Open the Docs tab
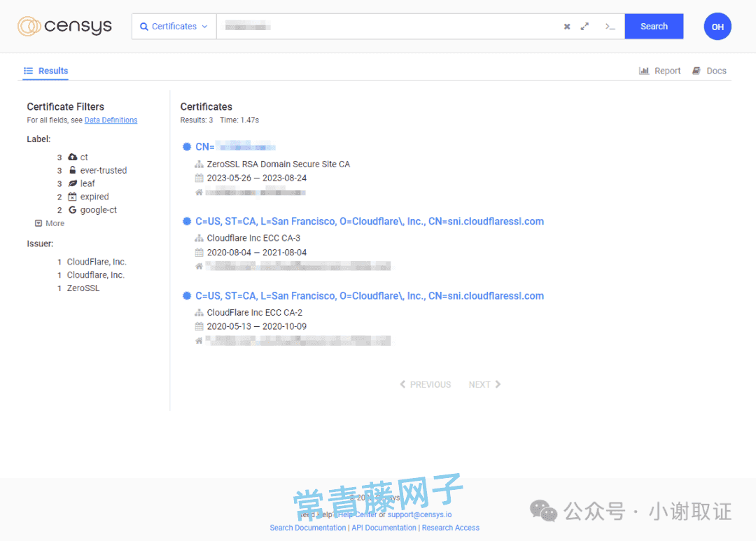Image resolution: width=756 pixels, height=541 pixels. click(709, 71)
